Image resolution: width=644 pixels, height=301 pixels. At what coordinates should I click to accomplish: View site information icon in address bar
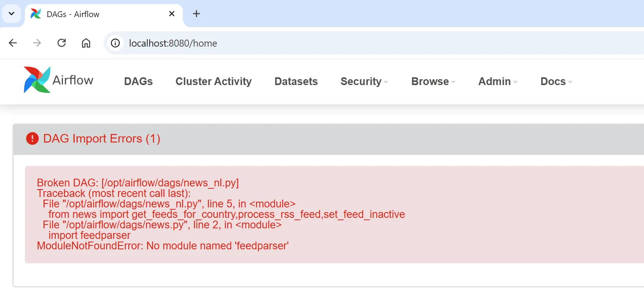115,43
